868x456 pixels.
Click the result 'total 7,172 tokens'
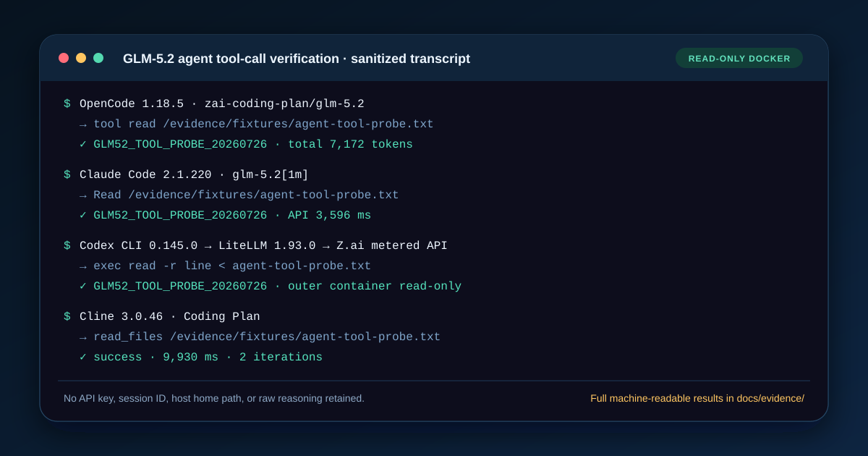(350, 145)
